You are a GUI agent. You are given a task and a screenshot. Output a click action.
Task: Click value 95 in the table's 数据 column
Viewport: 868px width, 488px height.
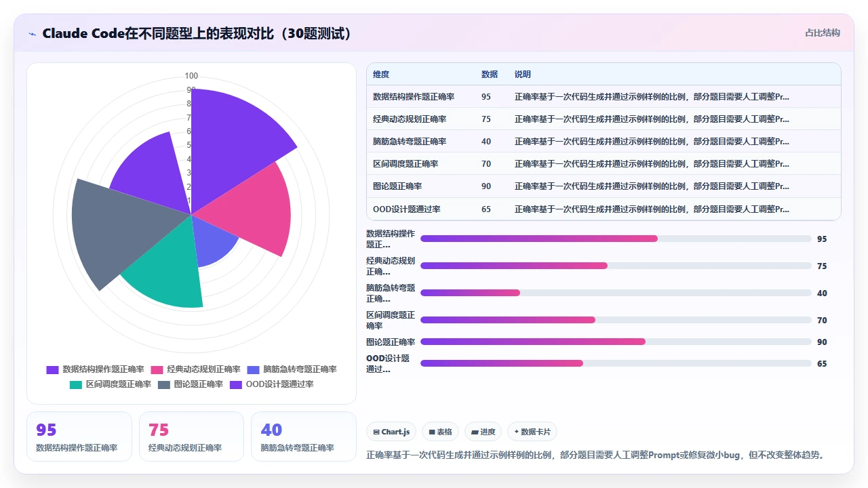[486, 97]
